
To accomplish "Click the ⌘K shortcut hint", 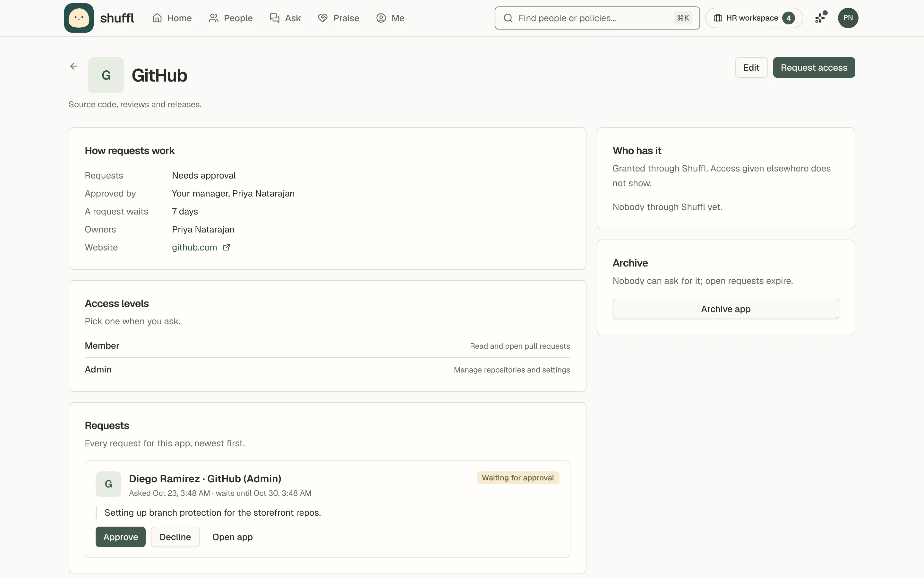I will [x=683, y=18].
